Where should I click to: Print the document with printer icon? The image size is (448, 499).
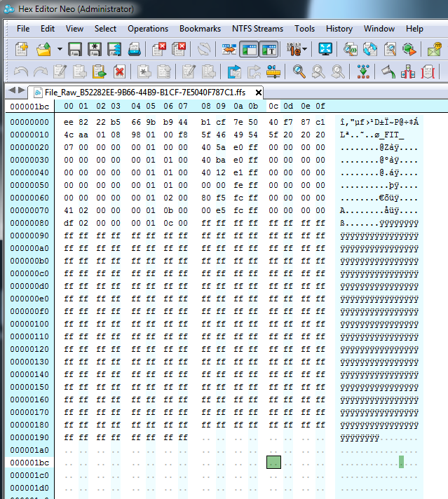pos(134,49)
